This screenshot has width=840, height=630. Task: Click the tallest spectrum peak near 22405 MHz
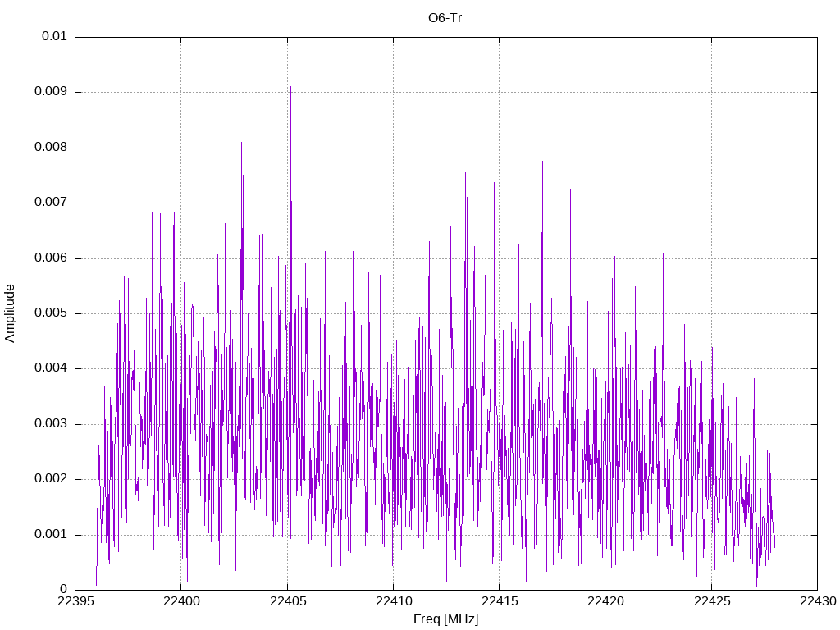291,87
